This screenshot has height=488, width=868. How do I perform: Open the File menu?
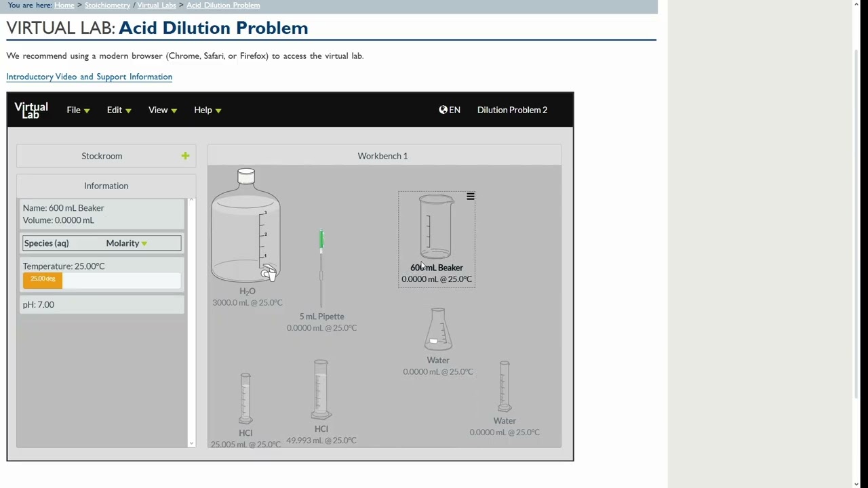pyautogui.click(x=78, y=110)
